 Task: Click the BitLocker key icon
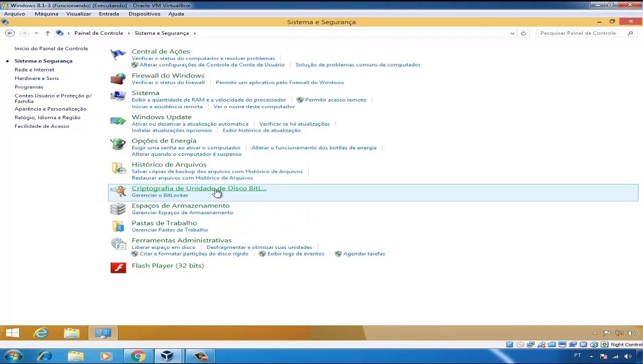click(x=118, y=192)
